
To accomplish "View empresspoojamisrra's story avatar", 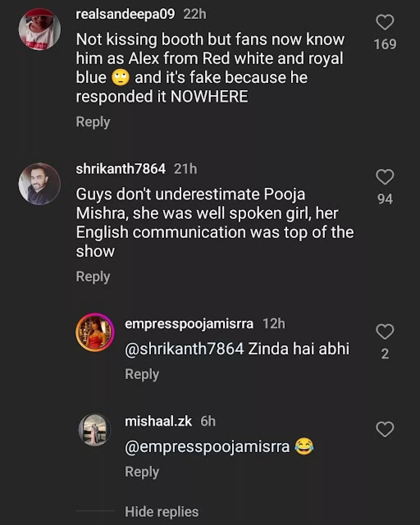I will pos(95,332).
